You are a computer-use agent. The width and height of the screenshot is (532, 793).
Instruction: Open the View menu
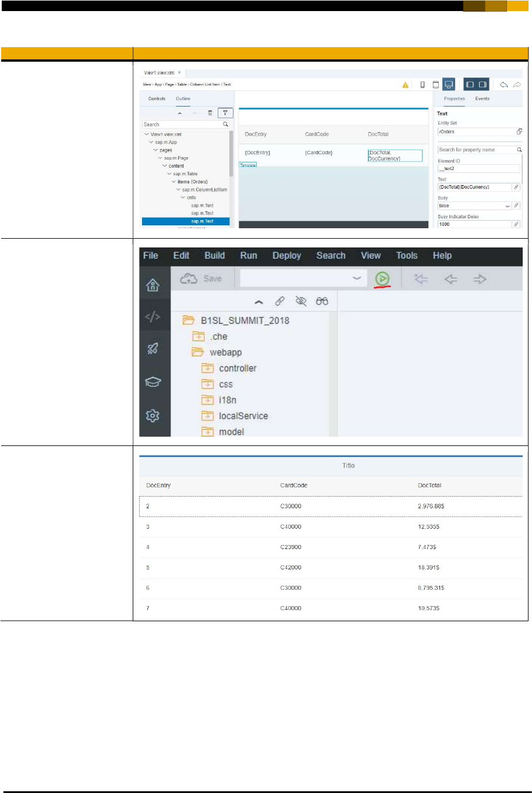point(371,256)
